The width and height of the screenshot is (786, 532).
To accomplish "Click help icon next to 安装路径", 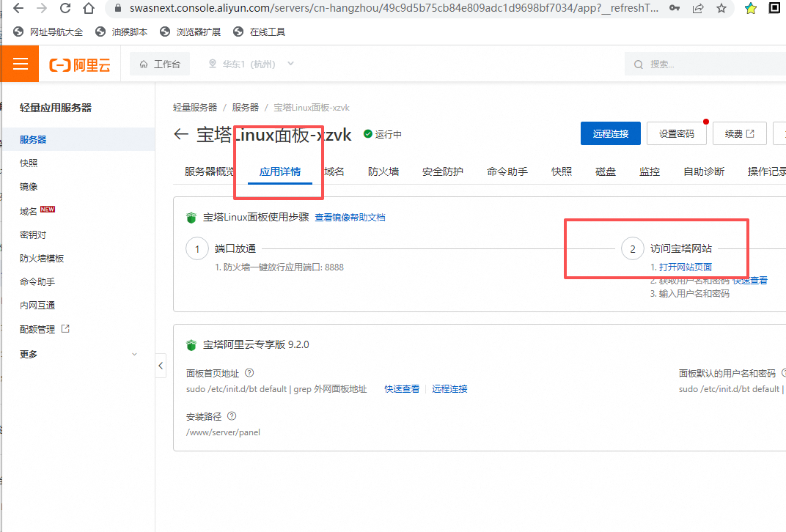I will [x=232, y=416].
